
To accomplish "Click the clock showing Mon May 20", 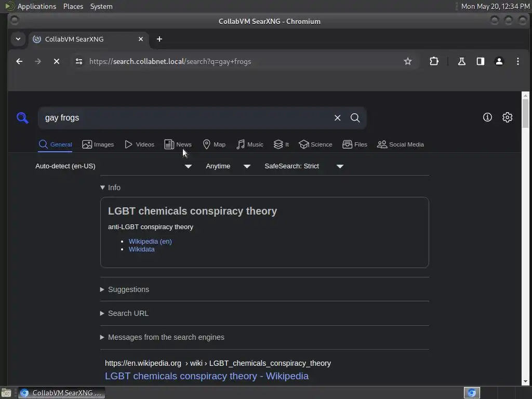I will (x=495, y=6).
